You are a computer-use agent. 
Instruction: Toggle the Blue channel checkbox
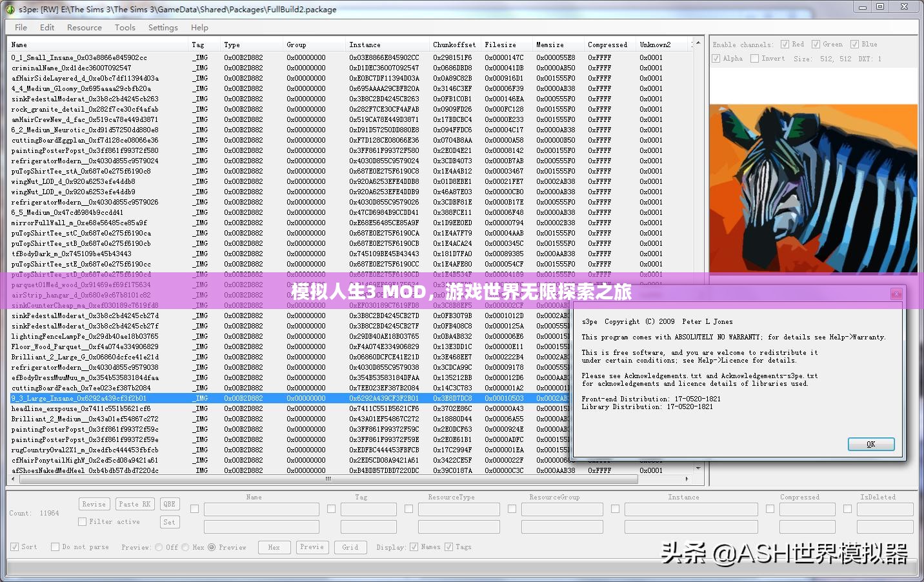pyautogui.click(x=854, y=45)
